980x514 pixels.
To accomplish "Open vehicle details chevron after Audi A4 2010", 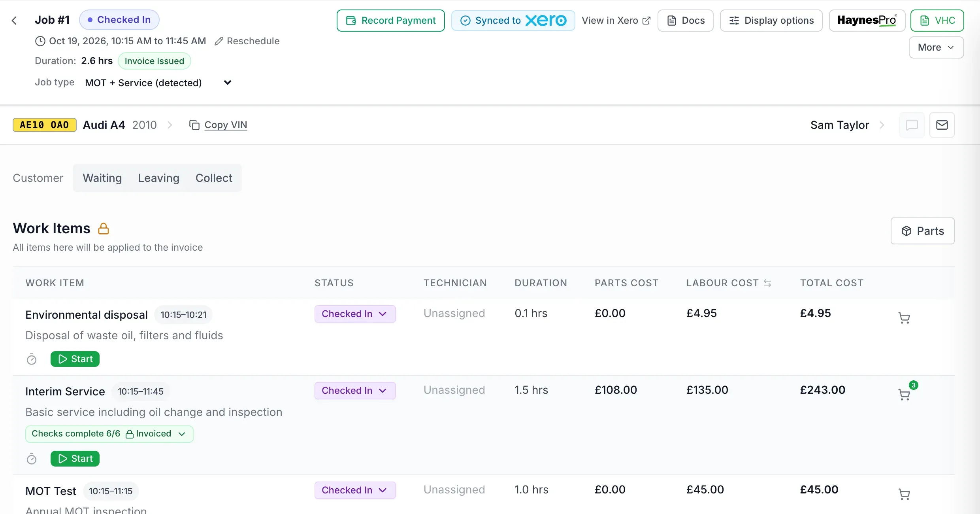I will click(x=170, y=125).
